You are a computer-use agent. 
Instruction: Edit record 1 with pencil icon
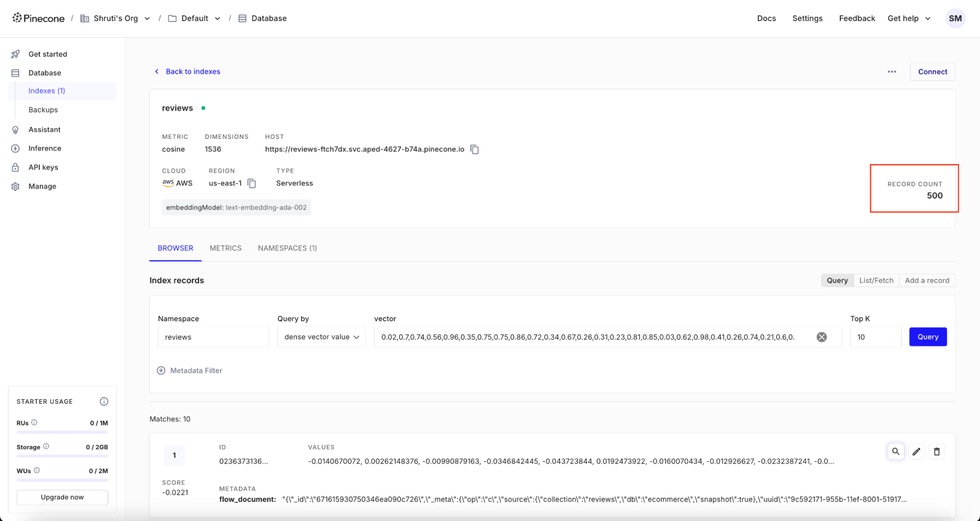pyautogui.click(x=916, y=451)
